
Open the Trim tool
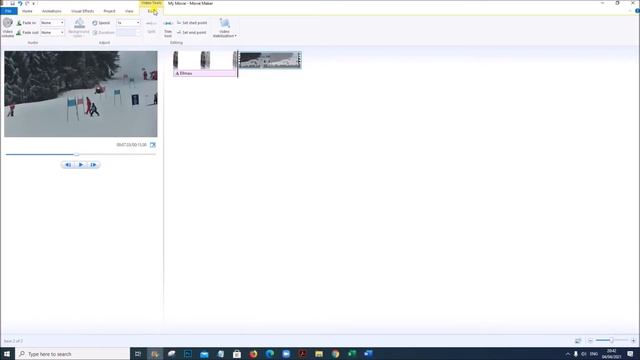click(168, 29)
